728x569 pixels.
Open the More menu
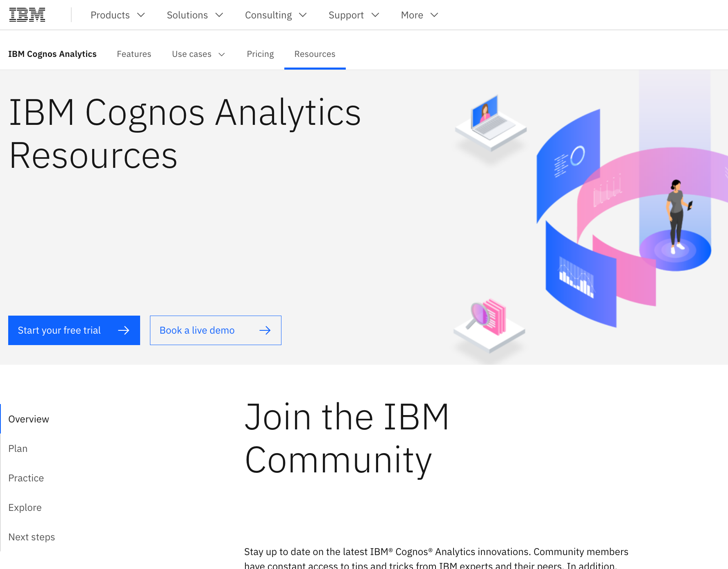(x=420, y=15)
